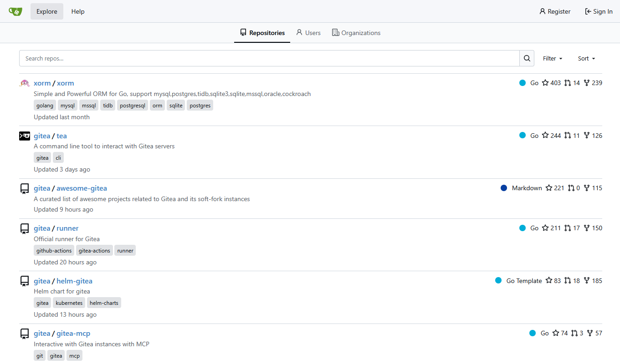Click the Register link
This screenshot has width=620, height=364.
555,11
